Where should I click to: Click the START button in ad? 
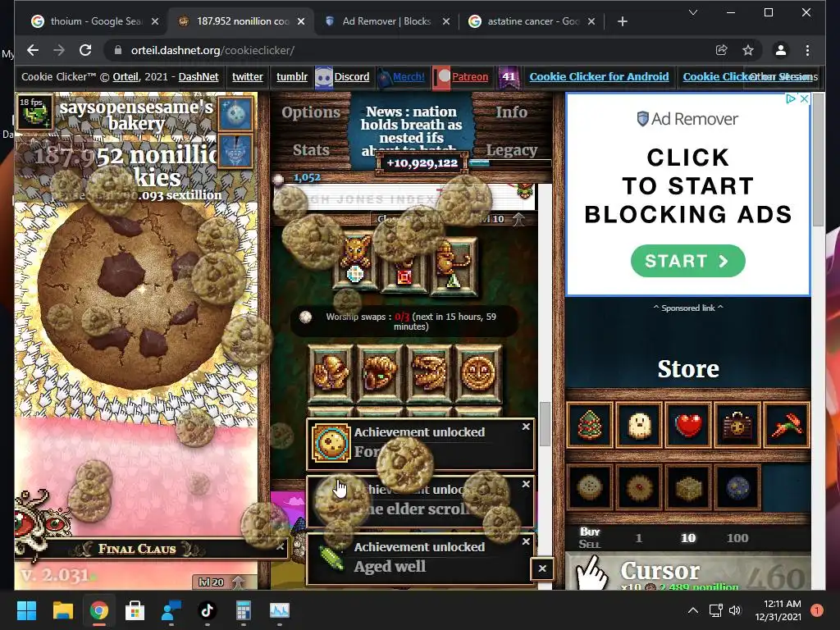point(688,261)
